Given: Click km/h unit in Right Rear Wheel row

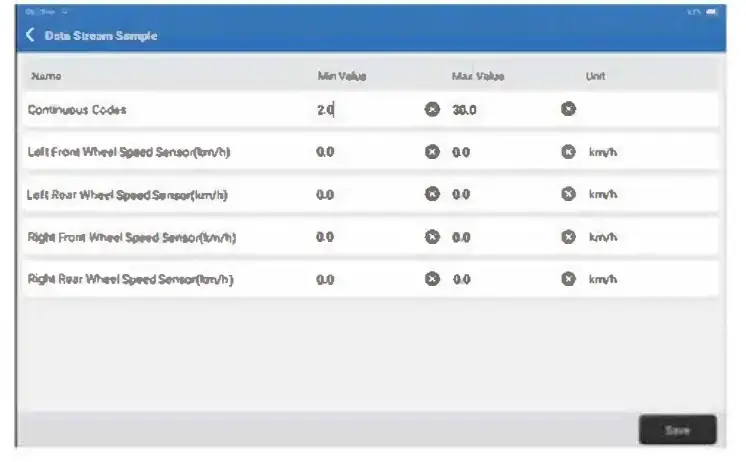Looking at the screenshot, I should pyautogui.click(x=603, y=279).
